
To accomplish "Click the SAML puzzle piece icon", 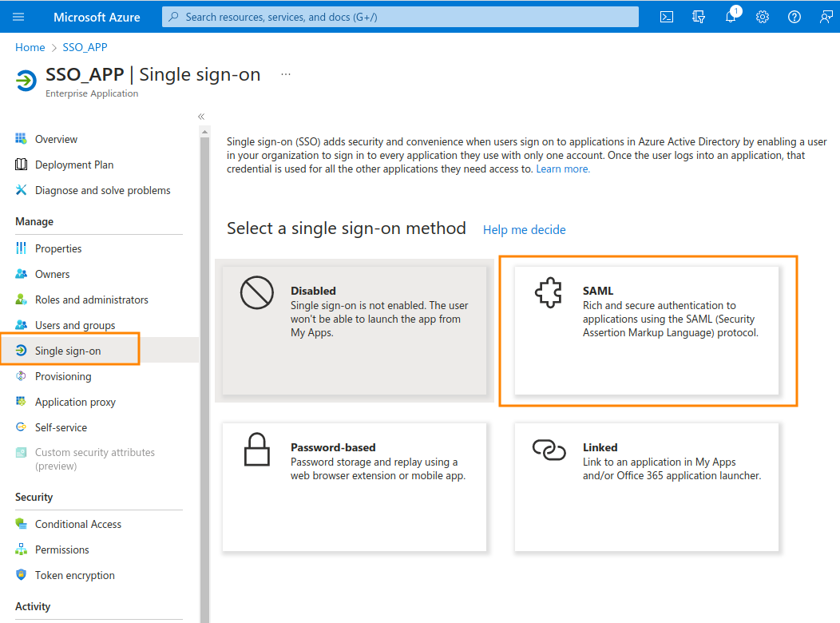I will pyautogui.click(x=549, y=294).
